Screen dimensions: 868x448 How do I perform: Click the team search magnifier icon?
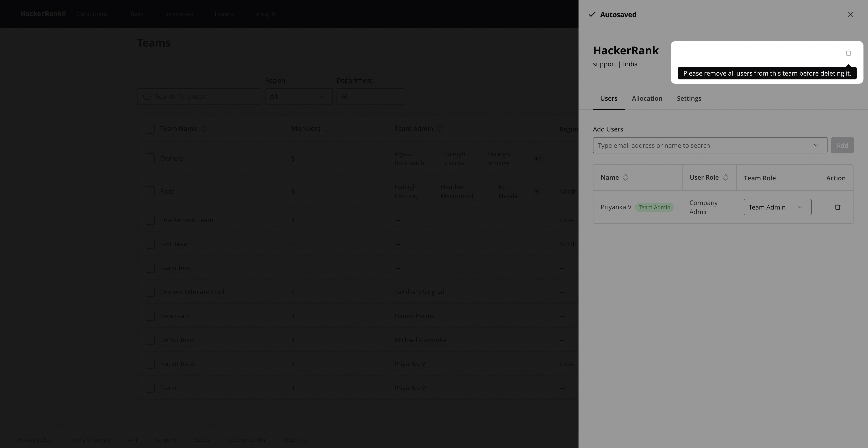[x=147, y=97]
